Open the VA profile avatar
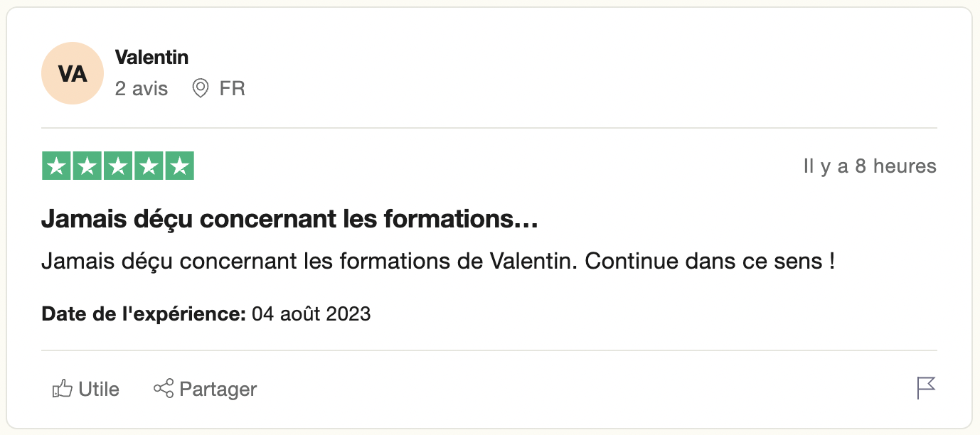The width and height of the screenshot is (980, 435). click(73, 73)
